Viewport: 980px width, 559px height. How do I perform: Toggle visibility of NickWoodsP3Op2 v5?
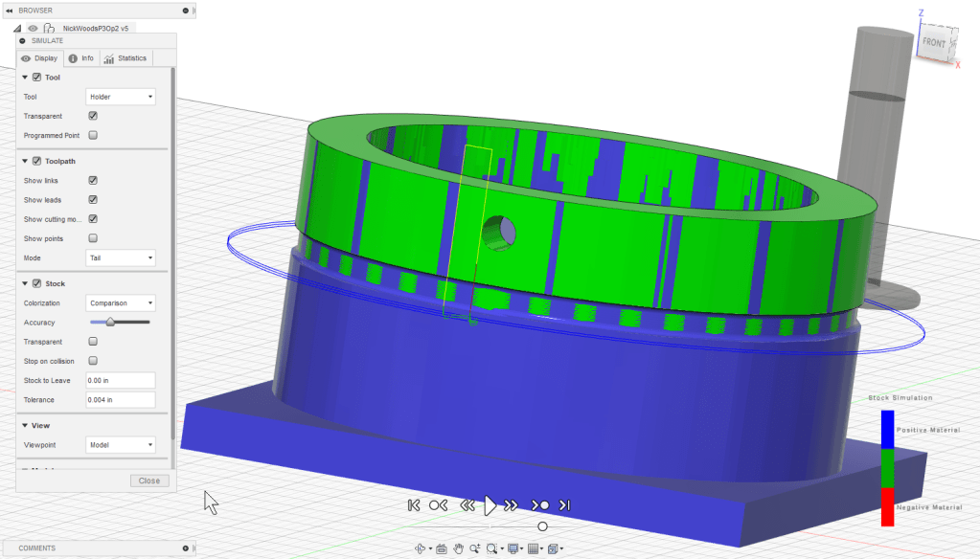point(33,29)
